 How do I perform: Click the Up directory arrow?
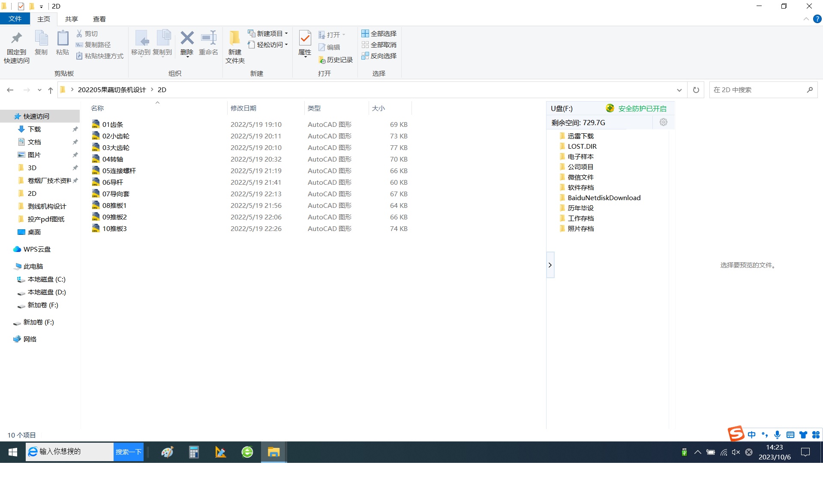point(51,90)
